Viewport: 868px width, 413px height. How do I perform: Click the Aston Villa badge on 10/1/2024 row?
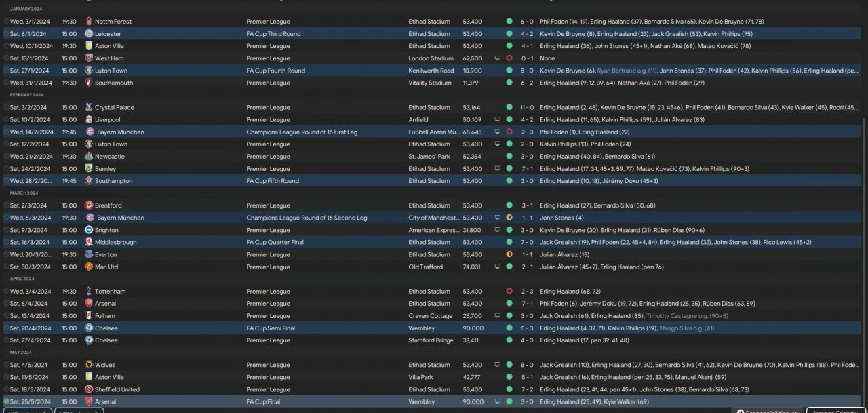tap(89, 46)
